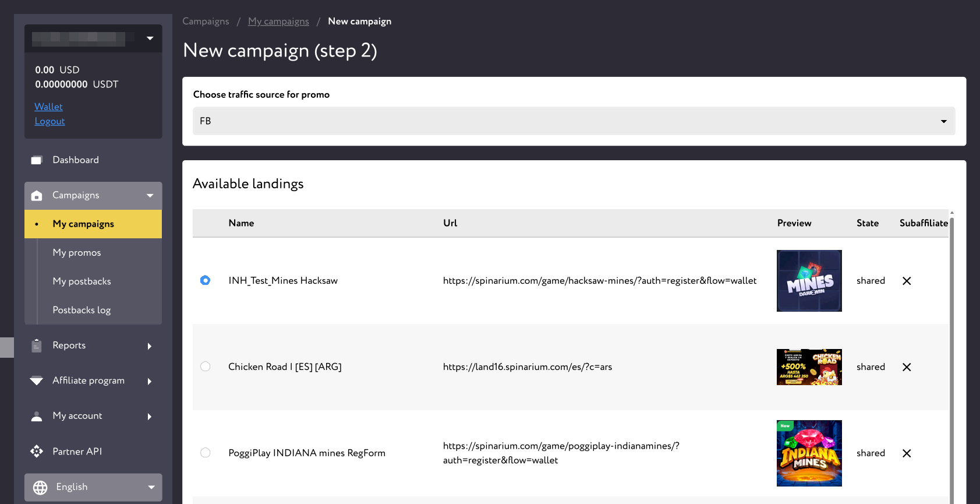Click the X subaffiliate icon for PoggiPlay INDIANA row
This screenshot has height=504, width=980.
907,453
